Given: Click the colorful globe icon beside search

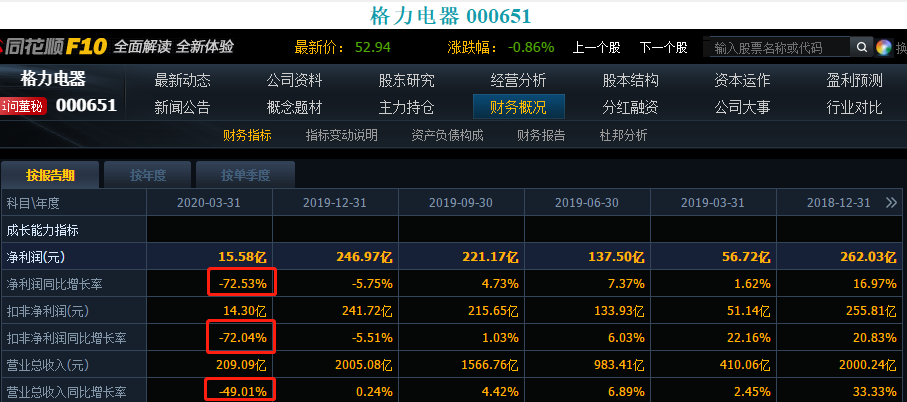Looking at the screenshot, I should (883, 47).
